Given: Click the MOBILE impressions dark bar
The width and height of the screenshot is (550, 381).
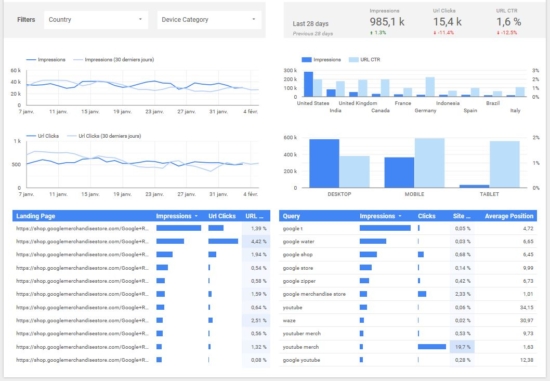Looking at the screenshot, I should pyautogui.click(x=399, y=172).
